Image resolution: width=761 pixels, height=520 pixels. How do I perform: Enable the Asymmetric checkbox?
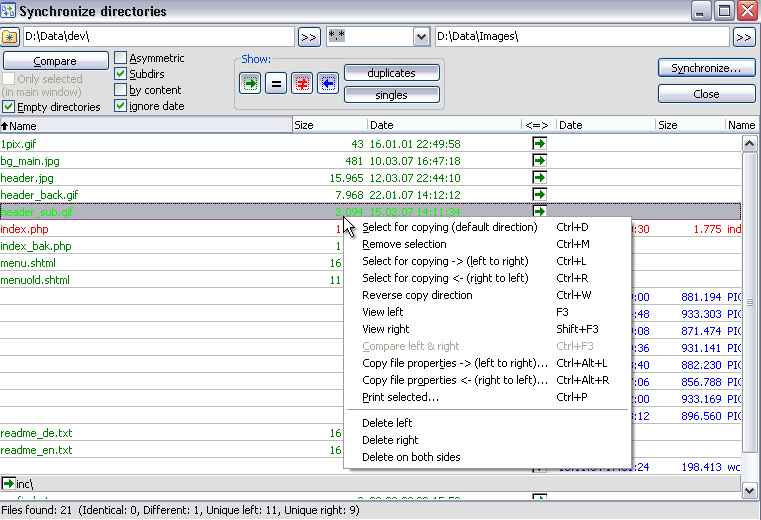[x=121, y=58]
